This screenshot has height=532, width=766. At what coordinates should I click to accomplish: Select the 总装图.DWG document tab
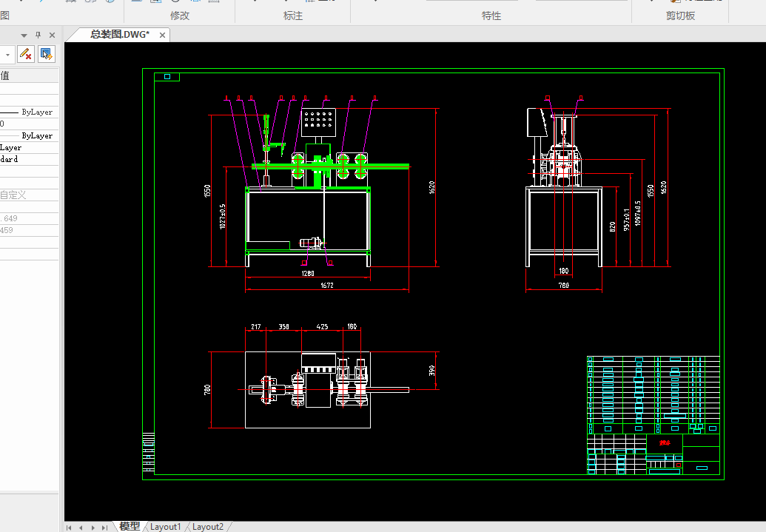[x=120, y=35]
